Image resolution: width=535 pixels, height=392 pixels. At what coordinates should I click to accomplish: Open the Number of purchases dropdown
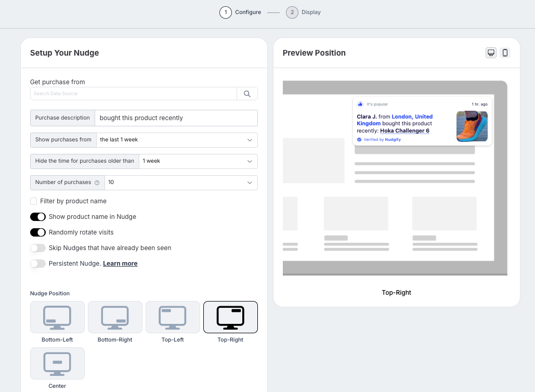coord(181,182)
